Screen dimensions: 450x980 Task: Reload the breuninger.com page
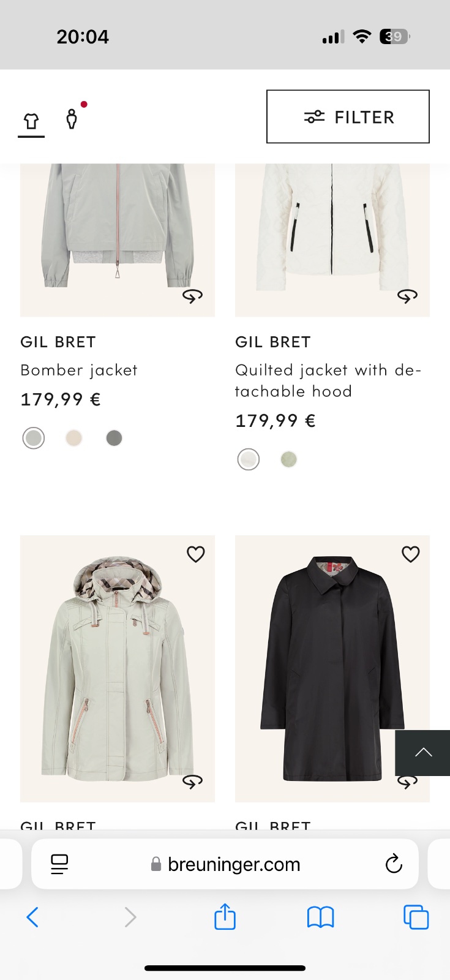(394, 864)
